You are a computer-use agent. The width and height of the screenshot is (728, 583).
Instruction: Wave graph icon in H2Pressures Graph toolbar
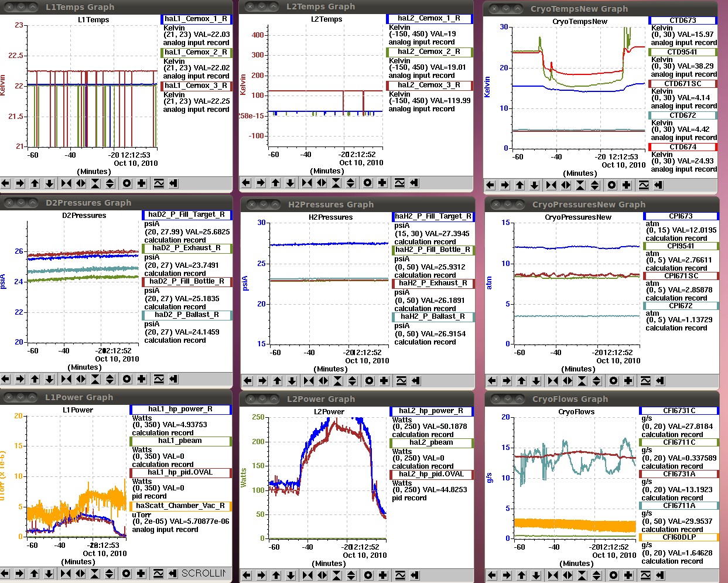pyautogui.click(x=401, y=381)
